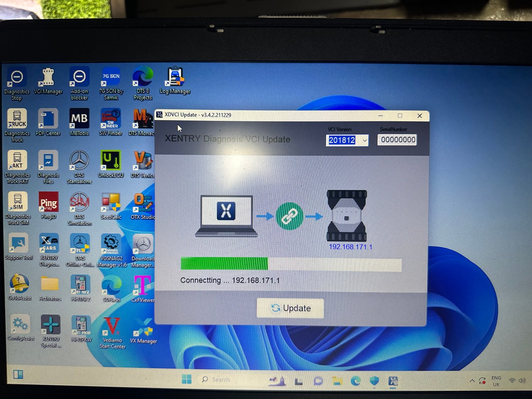Select the Diagnostics Truck SIM icon
The width and height of the screenshot is (532, 399).
[x=18, y=209]
